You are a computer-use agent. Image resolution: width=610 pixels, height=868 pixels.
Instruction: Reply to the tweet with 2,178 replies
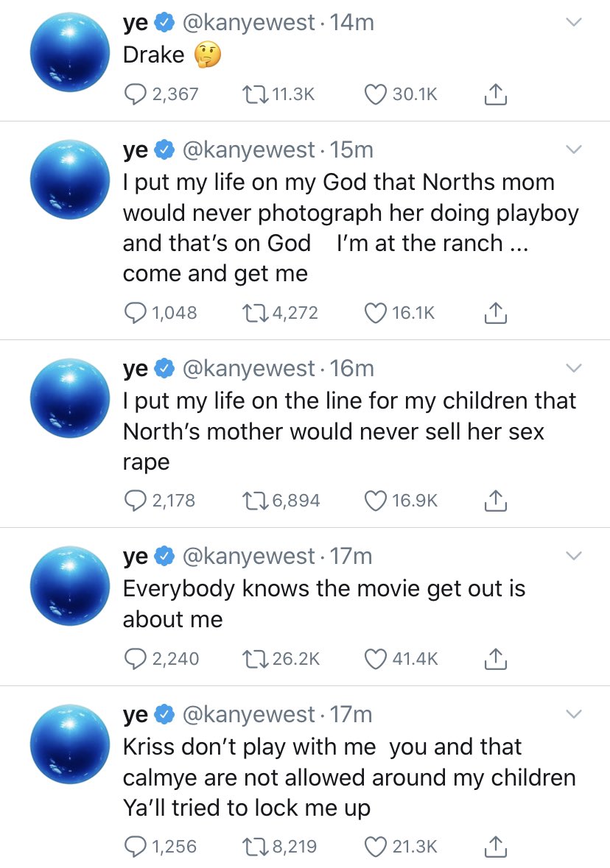134,501
